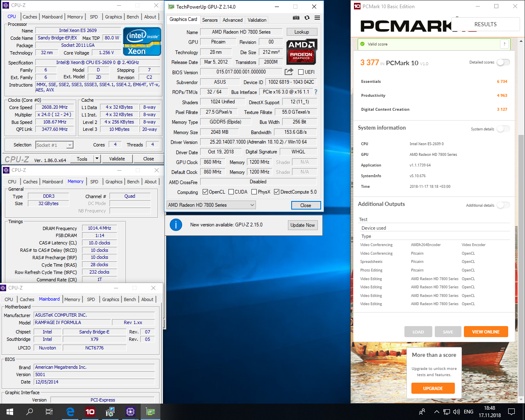
Task: Switch the ENG input language indicator
Action: [x=468, y=412]
